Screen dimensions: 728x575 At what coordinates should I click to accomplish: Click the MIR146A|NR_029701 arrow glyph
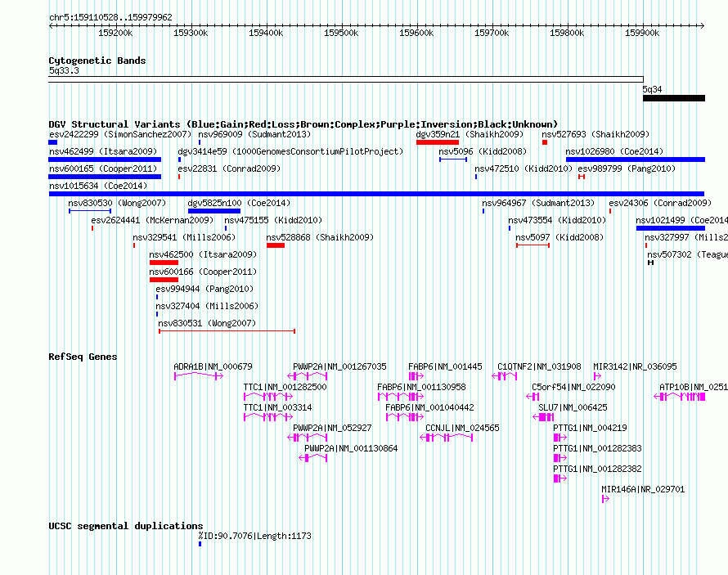tap(605, 498)
